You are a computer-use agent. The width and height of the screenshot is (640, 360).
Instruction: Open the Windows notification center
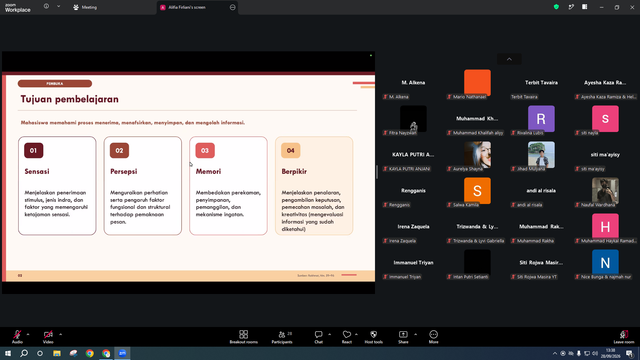coord(630,353)
